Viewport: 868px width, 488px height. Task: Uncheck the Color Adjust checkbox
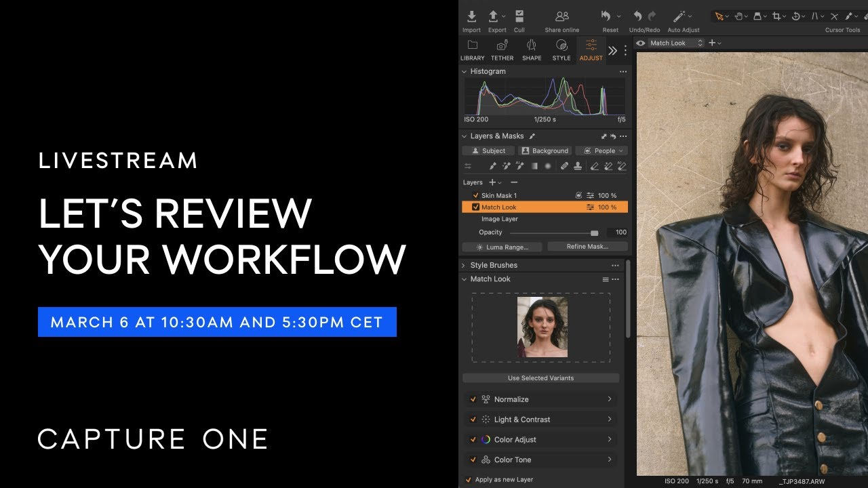tap(473, 439)
